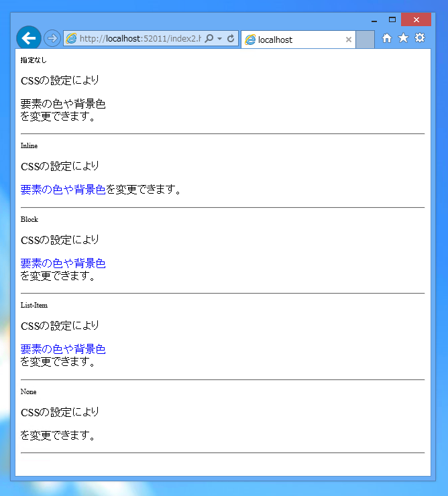This screenshot has height=496, width=448.
Task: Click the IE page icon in address bar
Action: (x=71, y=39)
